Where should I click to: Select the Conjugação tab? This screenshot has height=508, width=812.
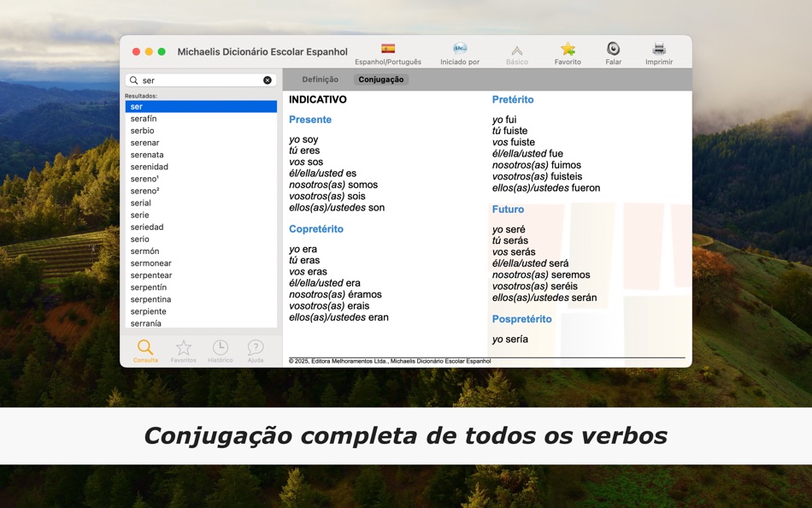(x=380, y=80)
